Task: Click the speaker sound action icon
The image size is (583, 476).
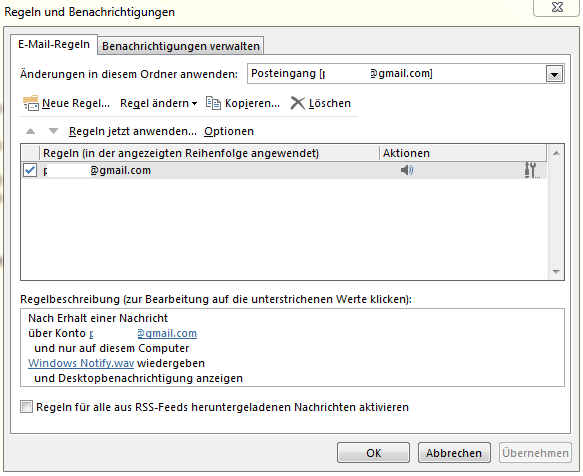Action: point(407,170)
